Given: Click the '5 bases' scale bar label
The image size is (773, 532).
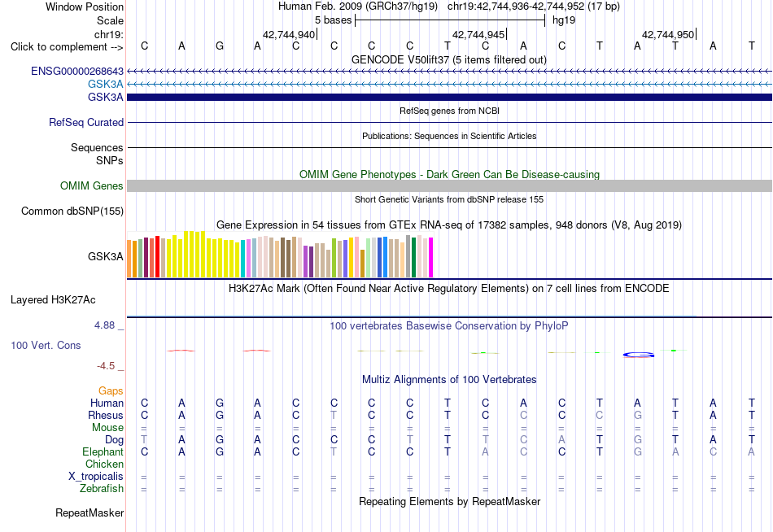Looking at the screenshot, I should (x=334, y=20).
